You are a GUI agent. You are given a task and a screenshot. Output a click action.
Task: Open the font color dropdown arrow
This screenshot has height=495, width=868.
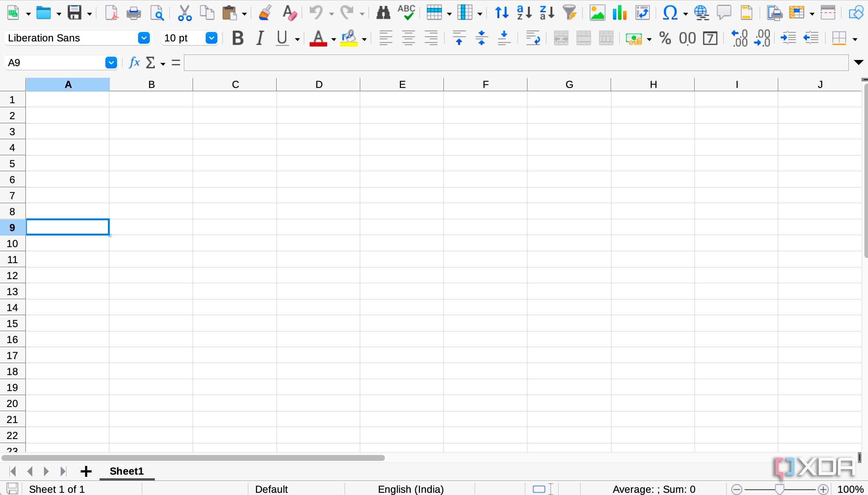(x=333, y=39)
